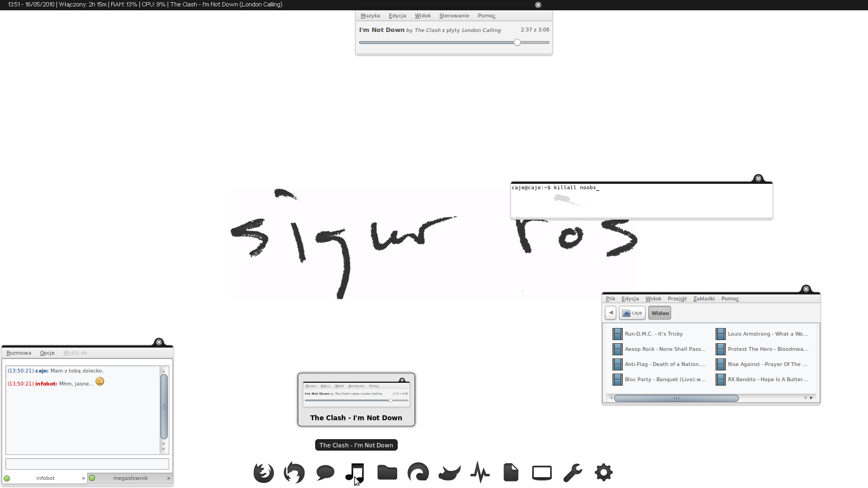Open the system monitor pulse dock icon
Viewport: 868px width, 488px height.
coord(480,472)
